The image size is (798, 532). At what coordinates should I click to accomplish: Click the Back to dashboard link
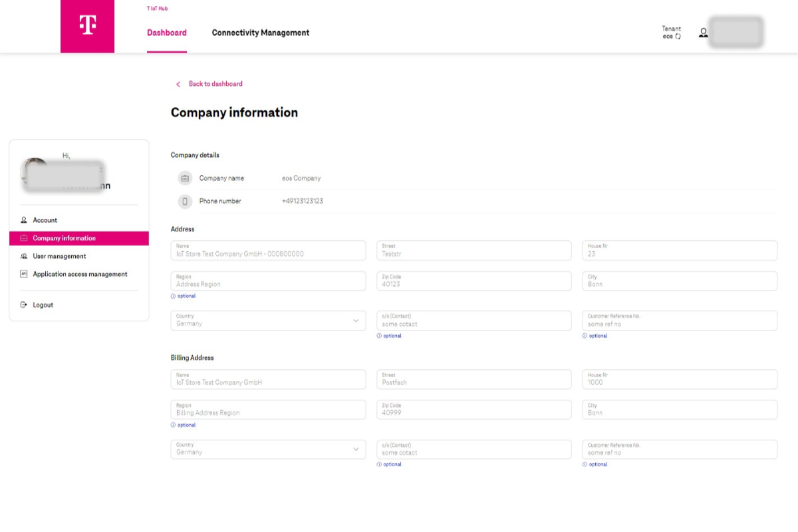pyautogui.click(x=215, y=84)
